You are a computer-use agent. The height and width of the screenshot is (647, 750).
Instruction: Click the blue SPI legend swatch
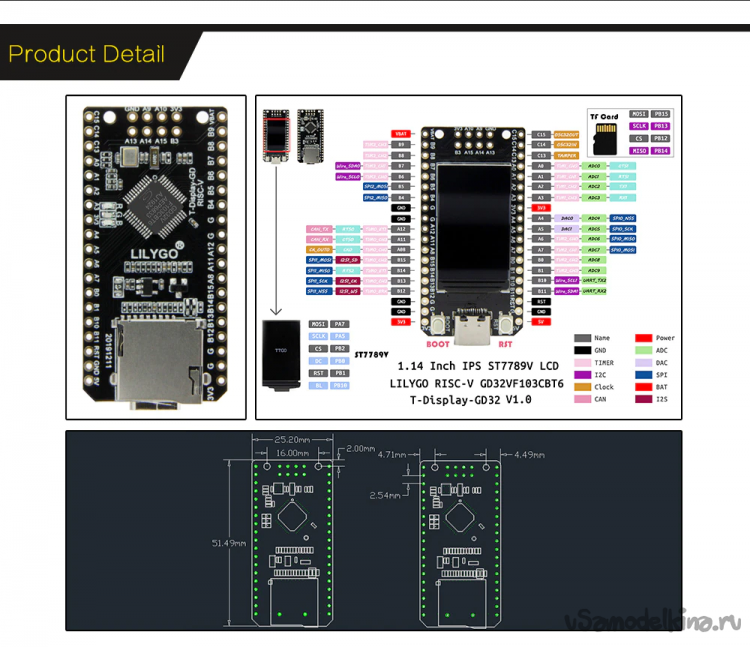tap(643, 374)
